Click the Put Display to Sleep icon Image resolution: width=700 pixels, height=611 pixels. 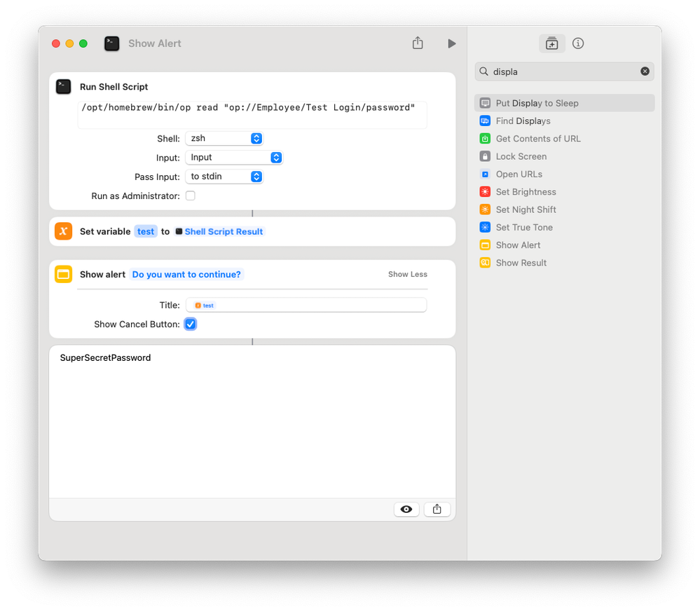485,103
